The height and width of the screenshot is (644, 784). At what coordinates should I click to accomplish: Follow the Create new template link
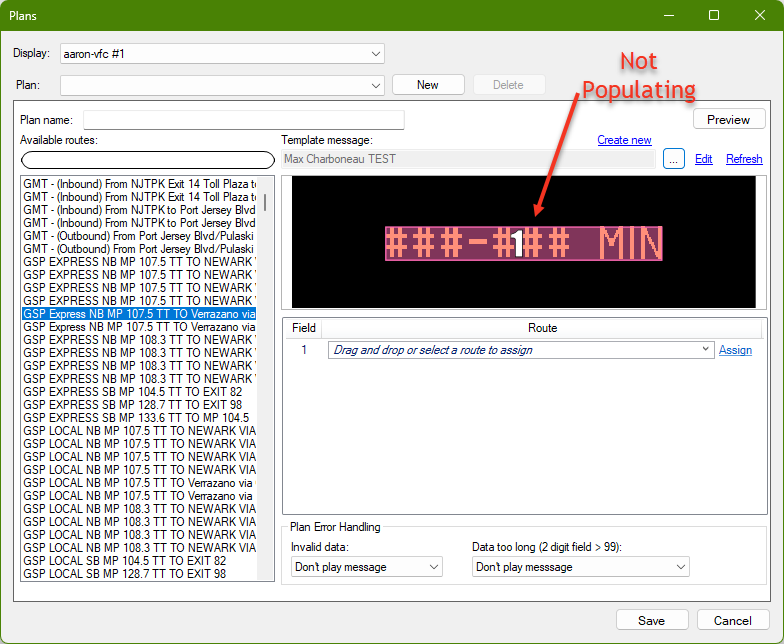click(624, 140)
